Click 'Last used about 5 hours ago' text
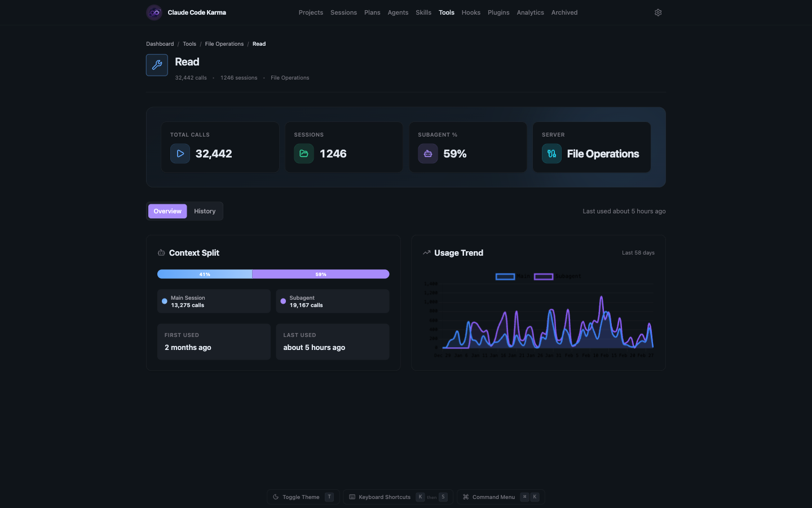The height and width of the screenshot is (508, 812). pos(624,211)
